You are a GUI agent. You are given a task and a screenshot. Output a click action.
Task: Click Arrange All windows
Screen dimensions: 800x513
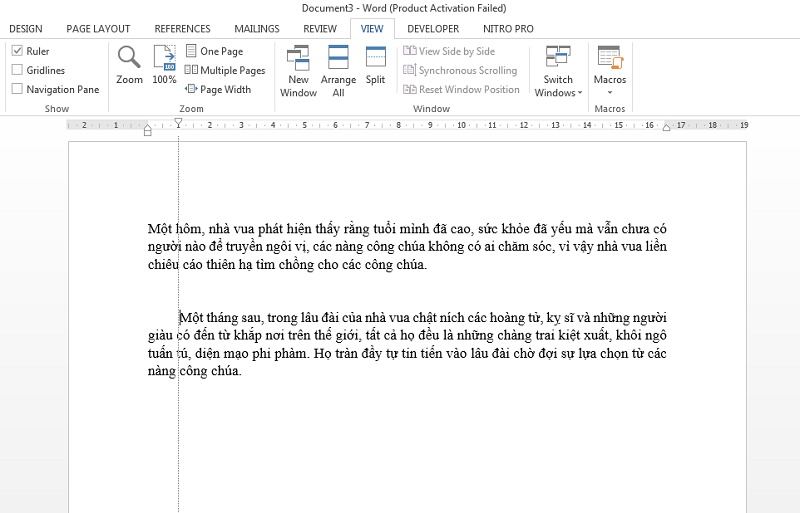pos(338,71)
